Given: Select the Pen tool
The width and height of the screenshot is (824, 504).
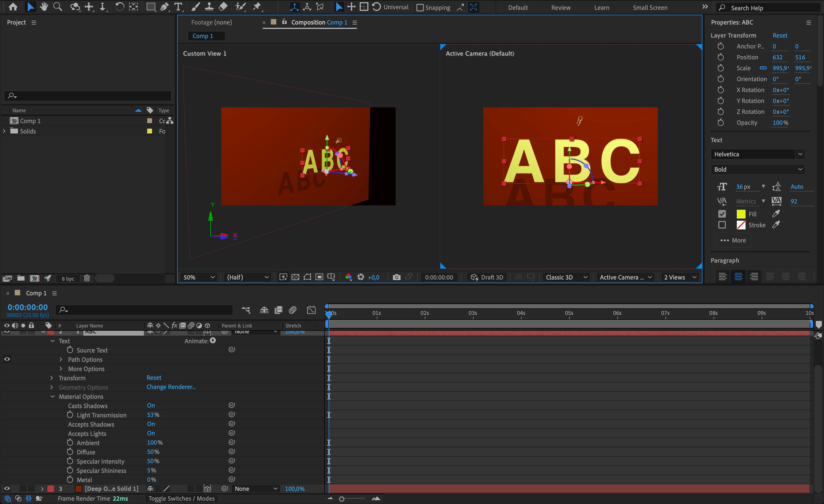Looking at the screenshot, I should (x=164, y=7).
